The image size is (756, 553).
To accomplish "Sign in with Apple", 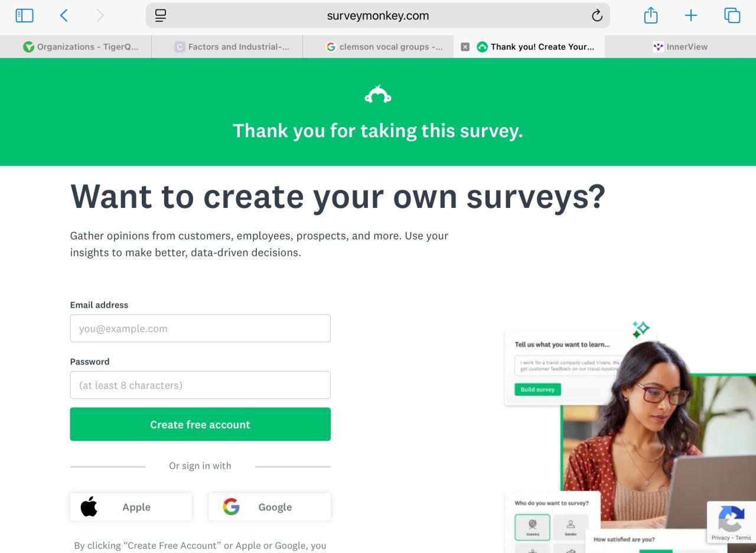I will coord(131,507).
